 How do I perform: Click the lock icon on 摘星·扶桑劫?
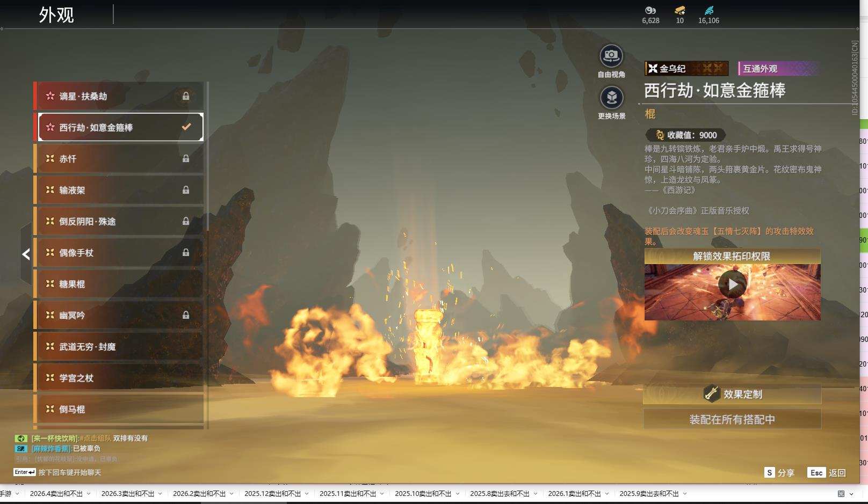pyautogui.click(x=186, y=96)
